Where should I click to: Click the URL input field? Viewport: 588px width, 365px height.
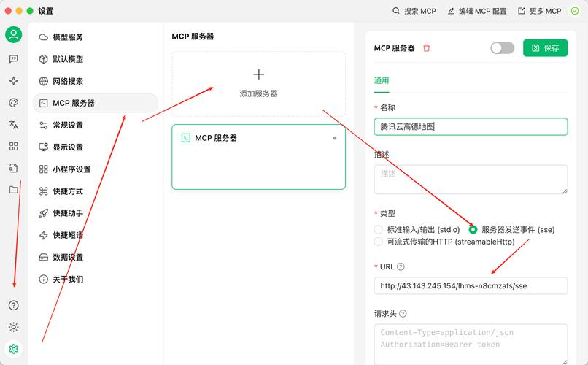[471, 286]
